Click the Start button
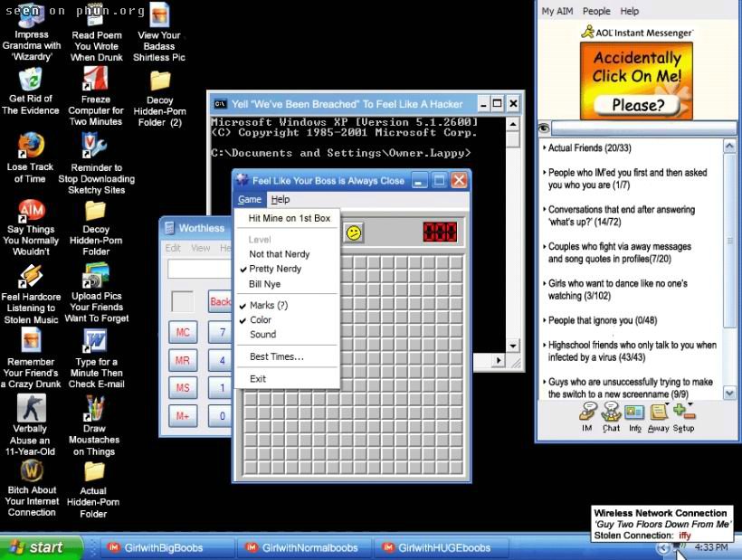The width and height of the screenshot is (742, 560). 42,547
